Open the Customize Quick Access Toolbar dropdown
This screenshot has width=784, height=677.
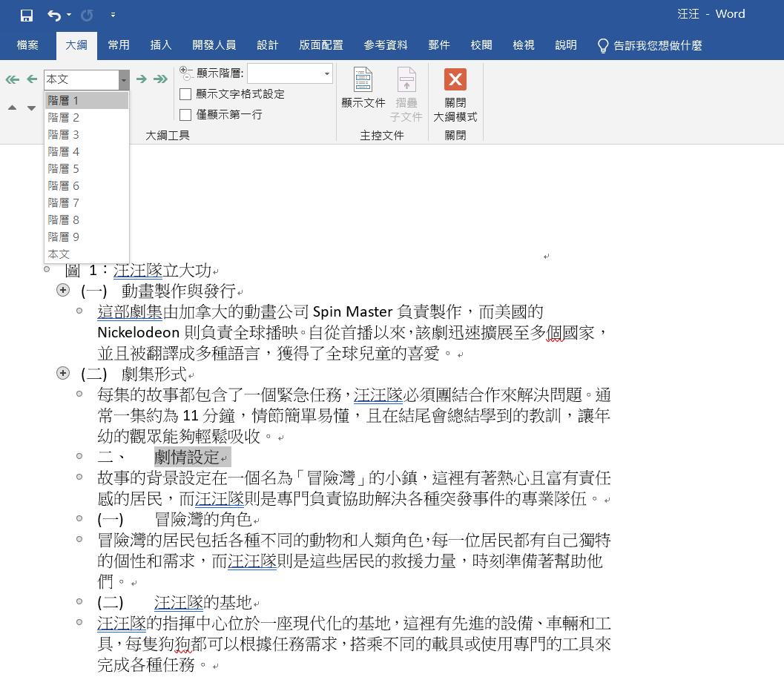click(x=113, y=15)
